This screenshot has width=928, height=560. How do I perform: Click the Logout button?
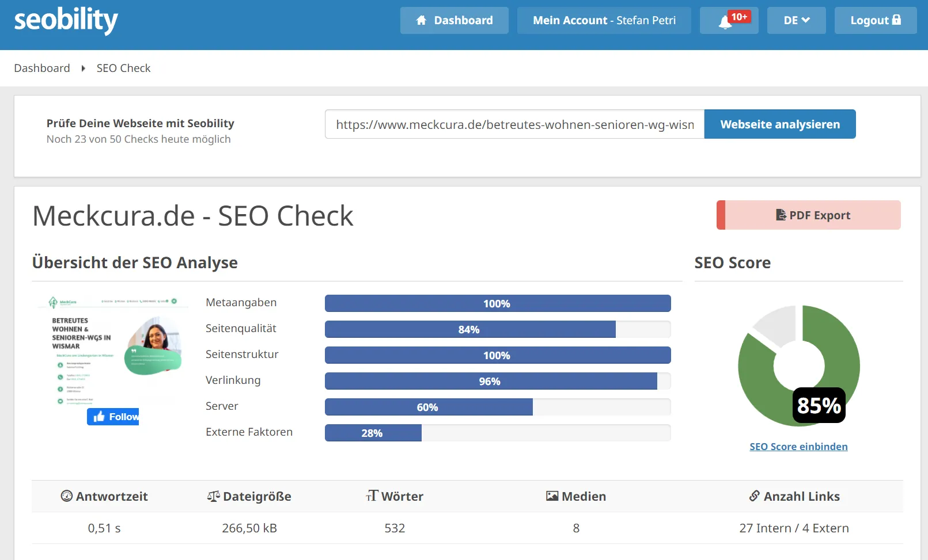(x=876, y=21)
